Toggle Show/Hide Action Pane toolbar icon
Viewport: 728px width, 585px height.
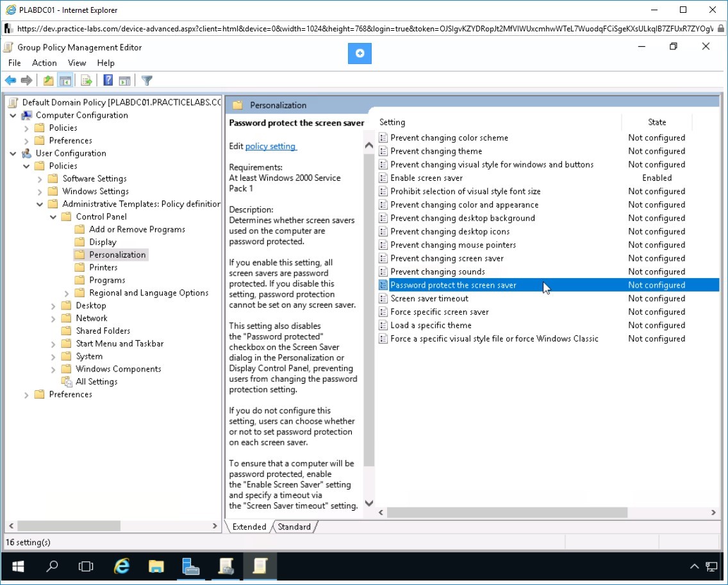pyautogui.click(x=124, y=80)
